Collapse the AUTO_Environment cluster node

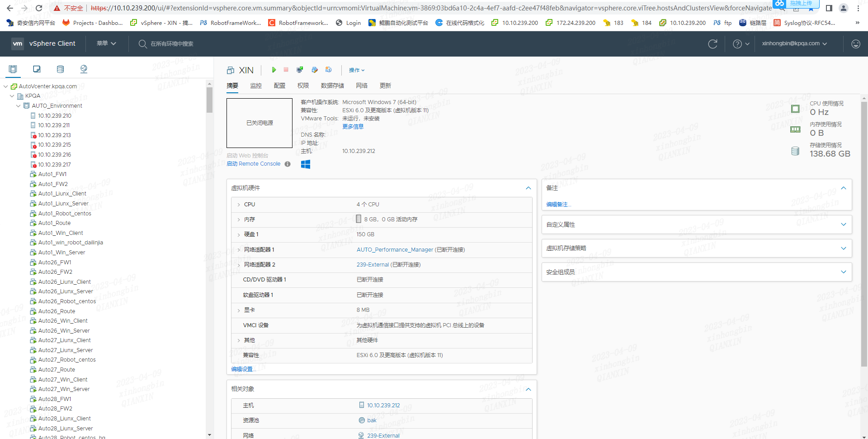point(19,106)
